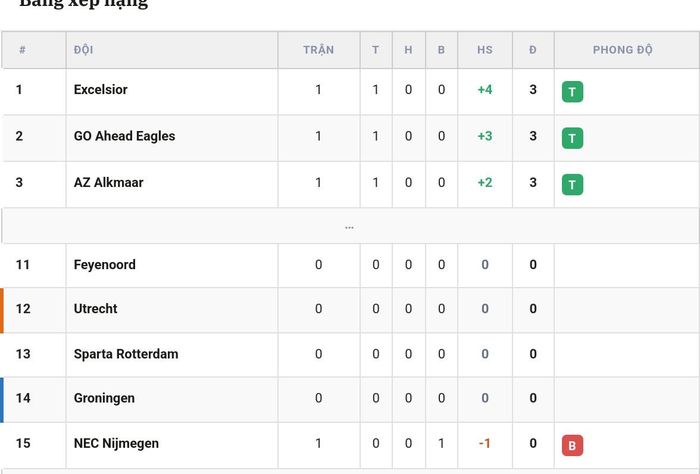
Task: Sort by the HS column header
Action: 485,50
